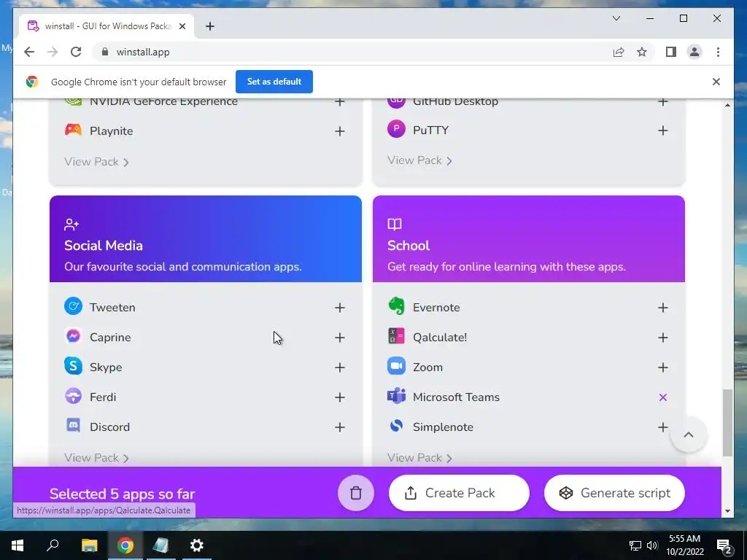Click the Playnite gamepad icon

pyautogui.click(x=74, y=130)
